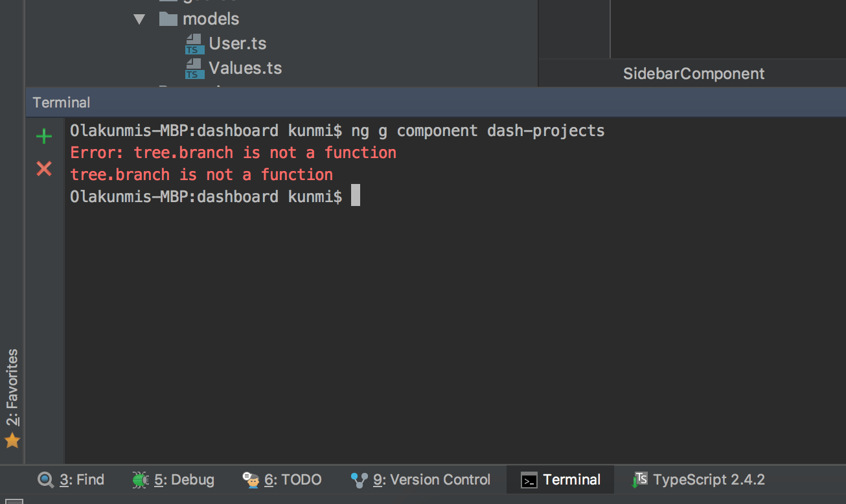Open the Values.ts file

click(x=245, y=68)
